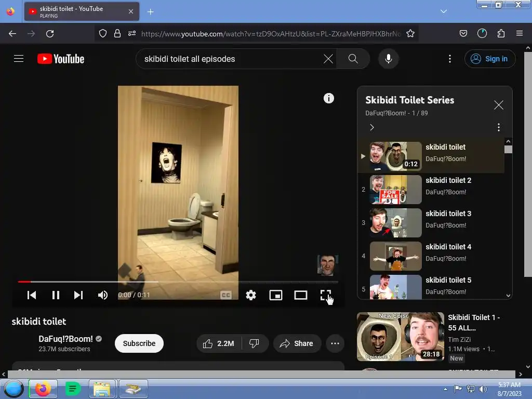The image size is (532, 399).
Task: Reload the current page
Action: [50, 34]
